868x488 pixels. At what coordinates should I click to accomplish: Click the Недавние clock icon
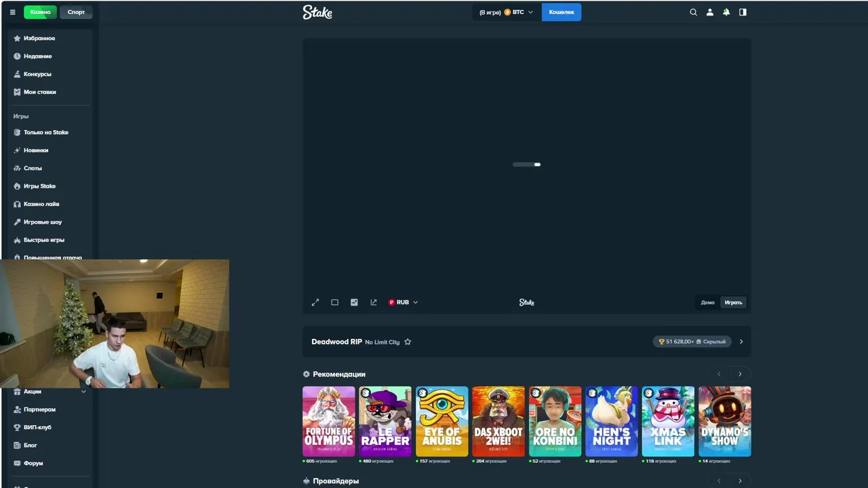tap(18, 56)
